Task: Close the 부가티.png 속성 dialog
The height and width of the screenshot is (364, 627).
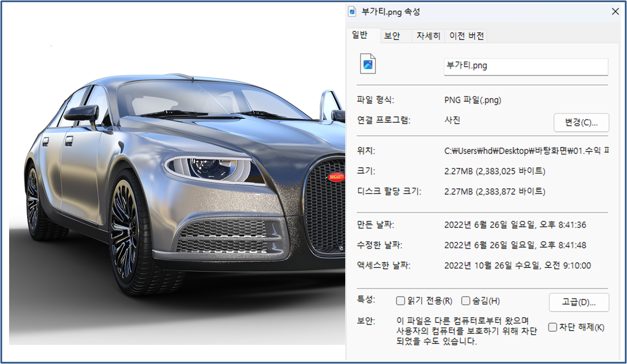Action: click(616, 12)
